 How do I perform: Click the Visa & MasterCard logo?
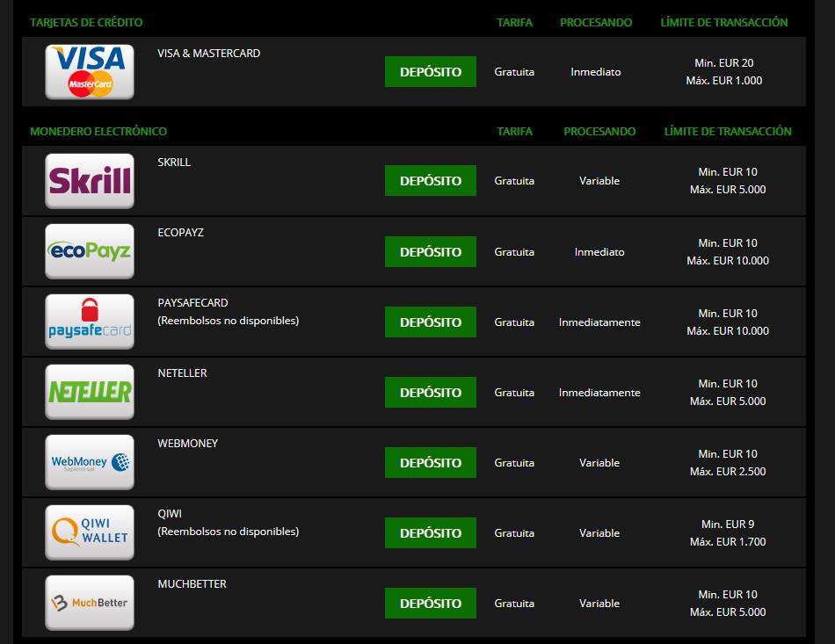pyautogui.click(x=90, y=72)
